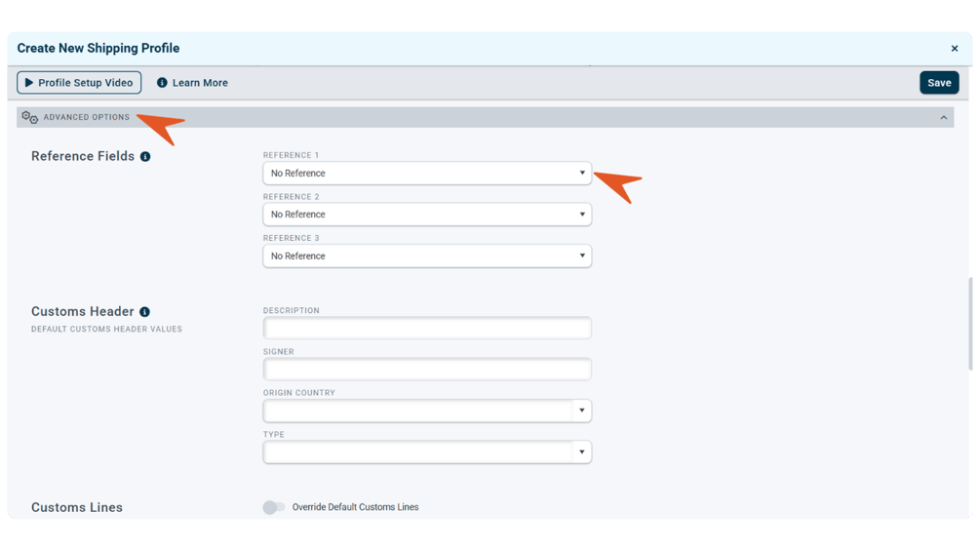Click the Learn More info icon

(x=162, y=83)
